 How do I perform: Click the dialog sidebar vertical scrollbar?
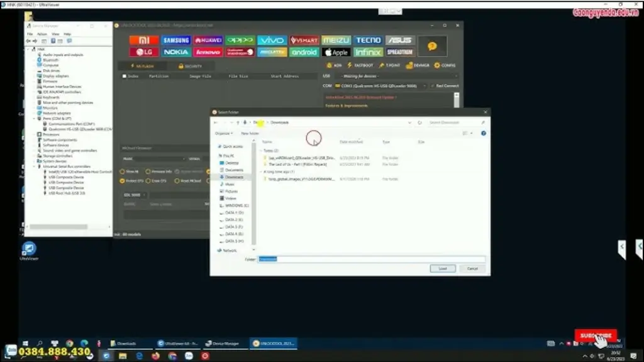pos(254,193)
